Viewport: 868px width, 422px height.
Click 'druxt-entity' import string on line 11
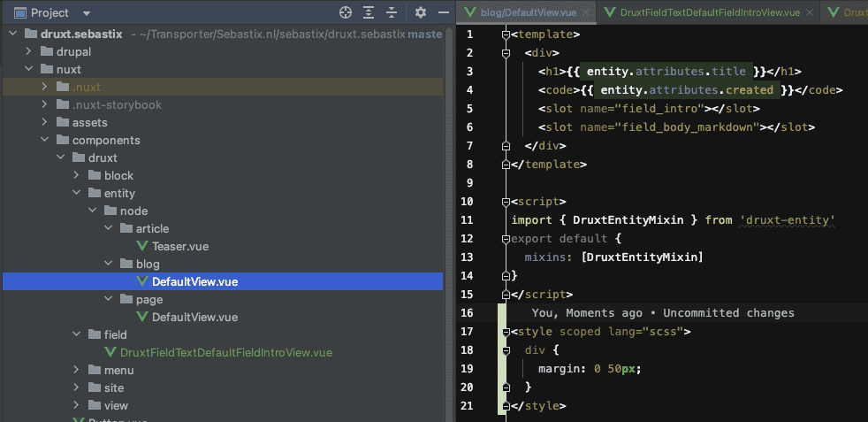[788, 220]
